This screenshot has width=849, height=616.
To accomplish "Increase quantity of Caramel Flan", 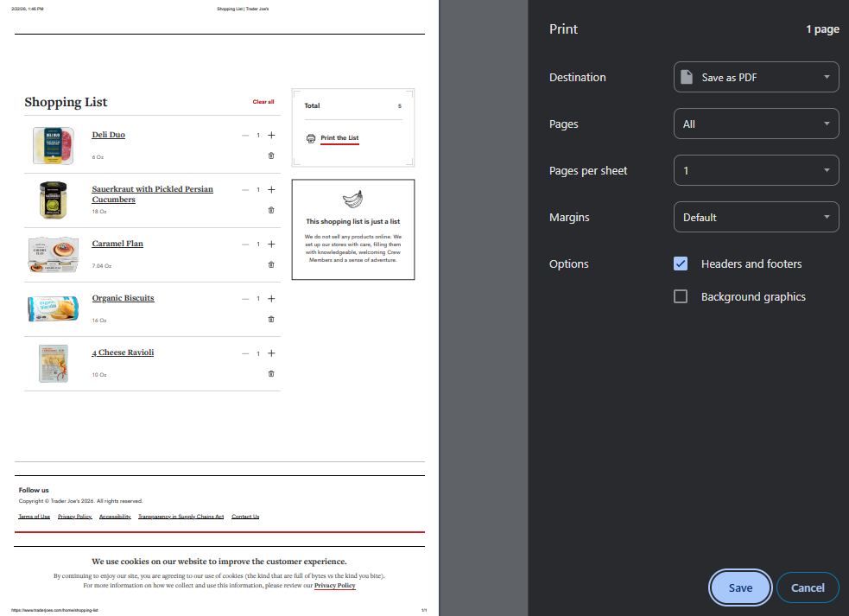I will coord(271,244).
